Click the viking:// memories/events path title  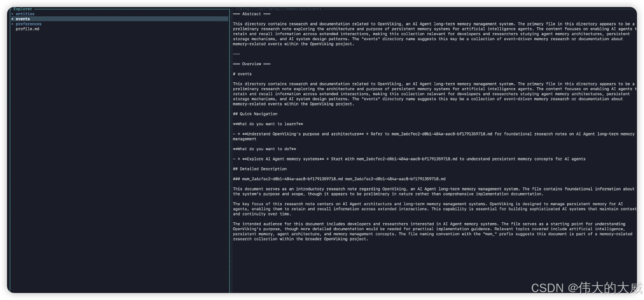[278, 9]
